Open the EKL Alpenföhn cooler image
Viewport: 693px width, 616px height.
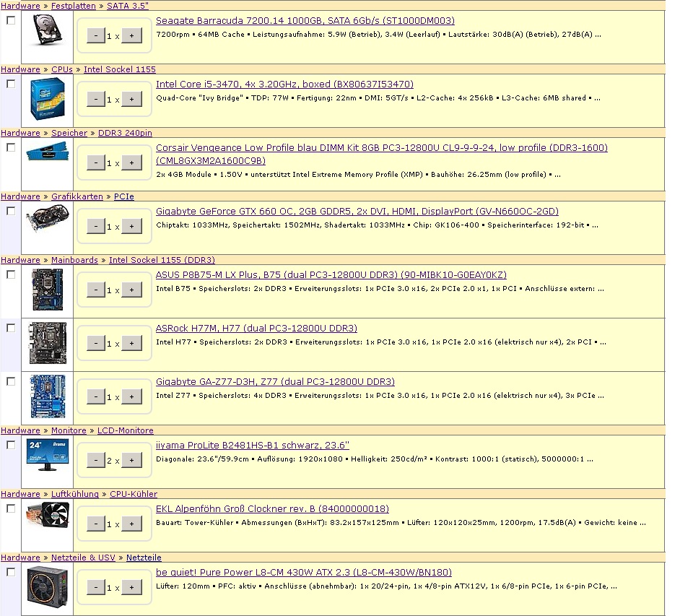click(x=48, y=515)
